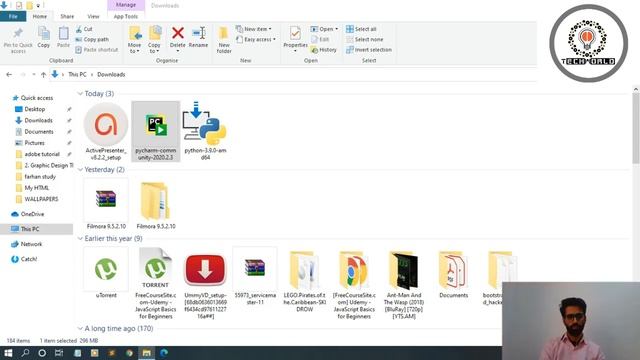The image size is (640, 360).
Task: Click the taskbar Search icon
Action: 25,353
